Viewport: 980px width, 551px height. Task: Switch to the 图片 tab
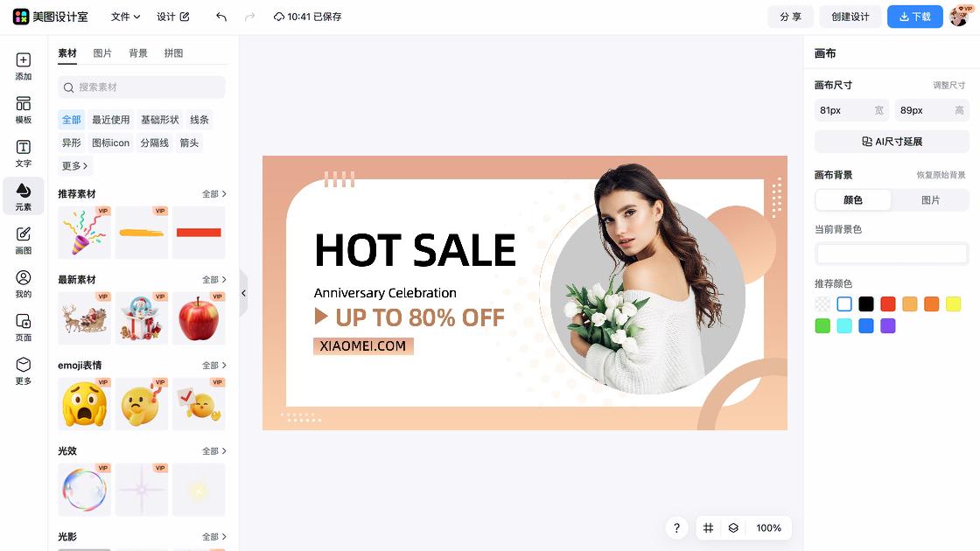click(x=102, y=53)
